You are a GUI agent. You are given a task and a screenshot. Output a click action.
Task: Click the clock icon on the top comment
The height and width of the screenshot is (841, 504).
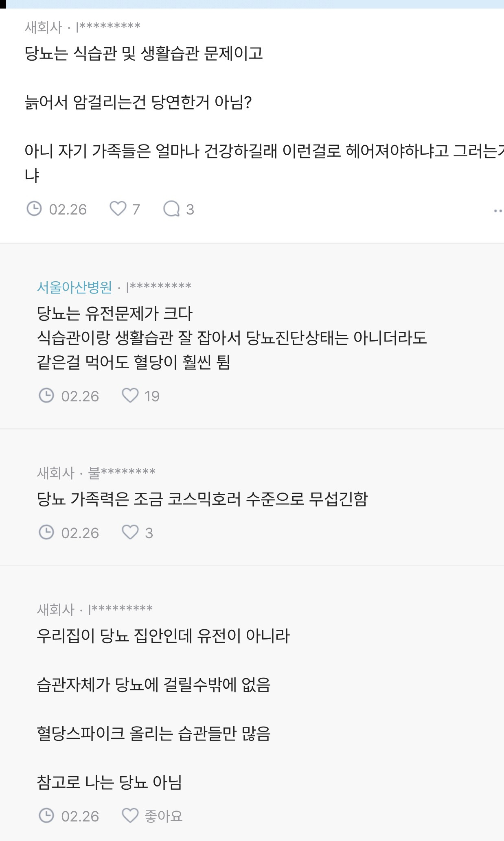pos(34,209)
